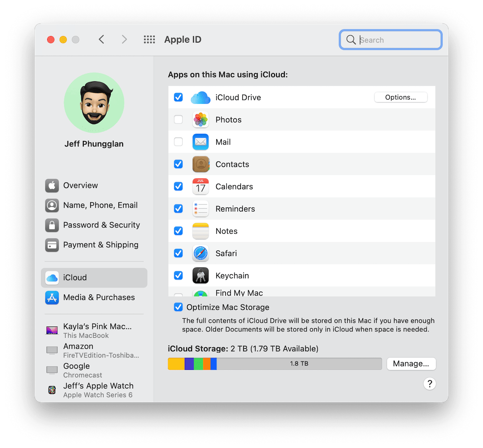This screenshot has width=483, height=448.
Task: Select the Photos app icon
Action: point(201,119)
